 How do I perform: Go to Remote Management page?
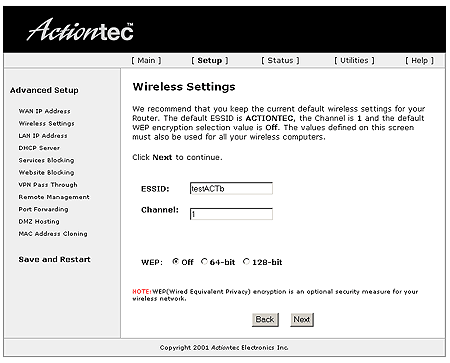tap(54, 197)
